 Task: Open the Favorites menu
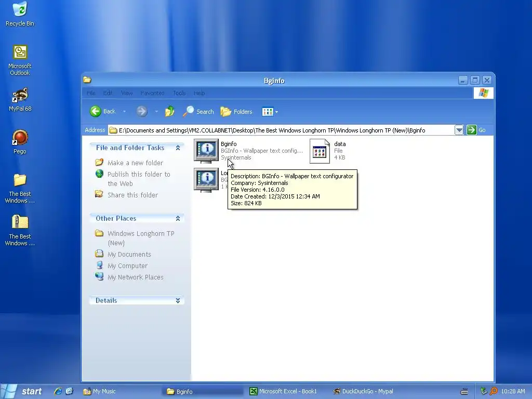(x=152, y=93)
